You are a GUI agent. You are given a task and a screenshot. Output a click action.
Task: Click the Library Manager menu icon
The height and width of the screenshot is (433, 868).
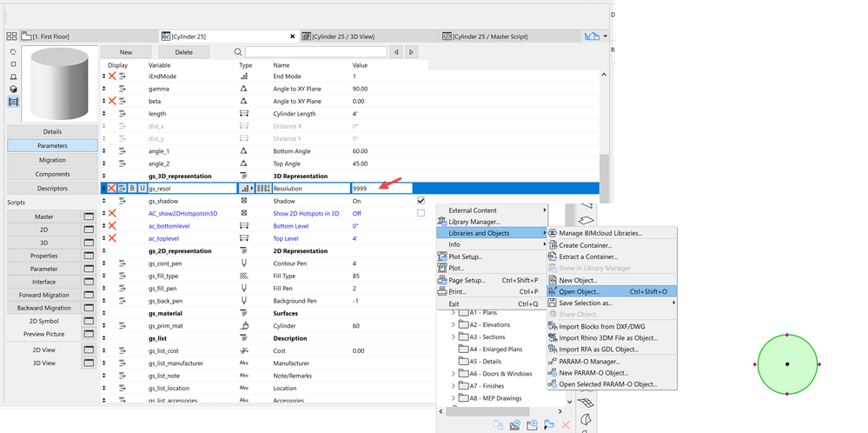[442, 222]
